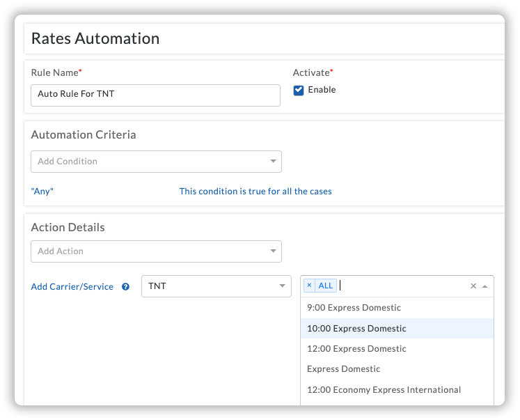
Task: Choose plain Express Domestic option
Action: pos(397,369)
